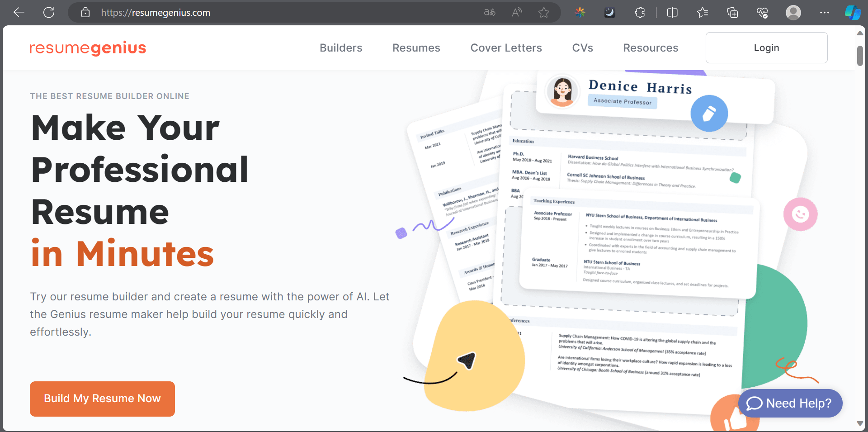Open the colorful pinwheel extension icon
This screenshot has width=868, height=432.
tap(580, 12)
